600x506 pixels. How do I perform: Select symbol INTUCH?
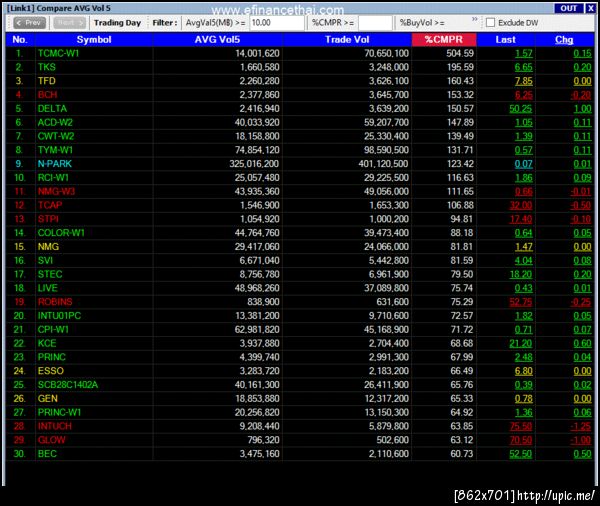(55, 426)
